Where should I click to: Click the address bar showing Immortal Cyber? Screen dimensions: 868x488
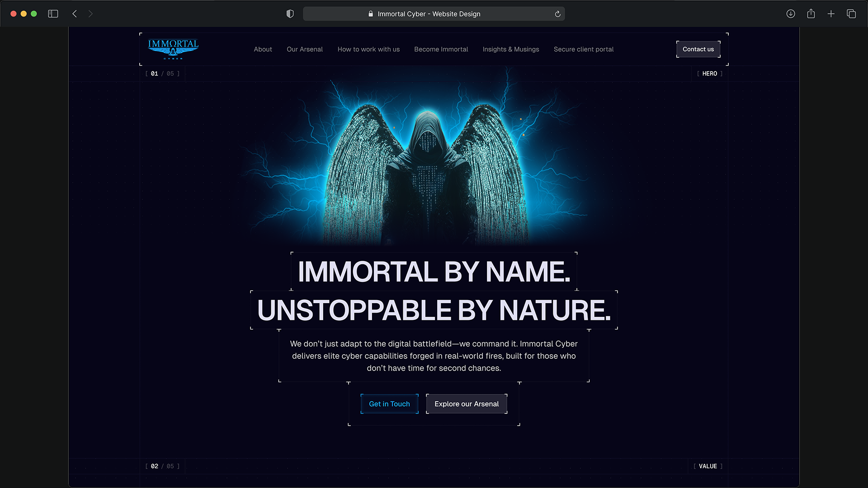click(429, 14)
